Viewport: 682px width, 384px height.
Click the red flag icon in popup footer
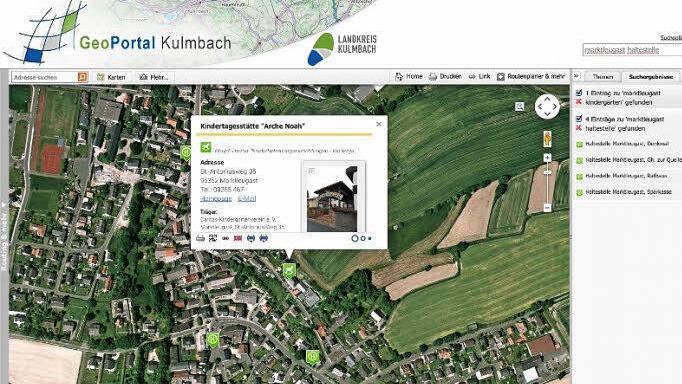coord(237,238)
